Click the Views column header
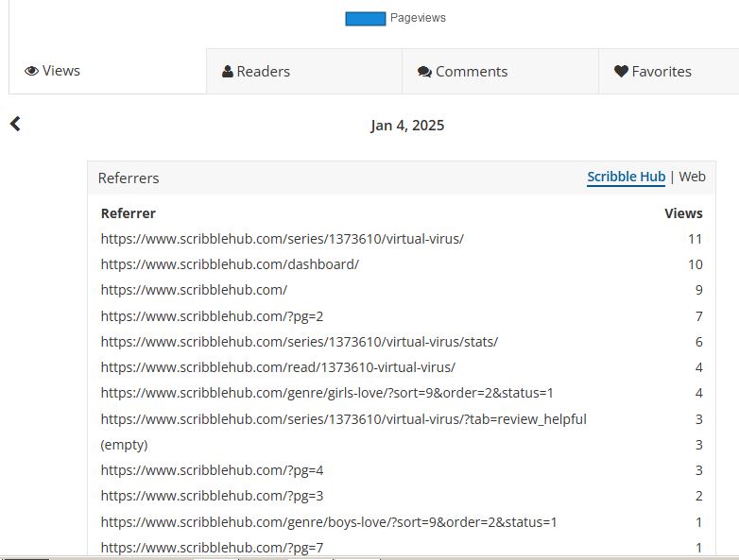The width and height of the screenshot is (739, 560). pyautogui.click(x=683, y=213)
